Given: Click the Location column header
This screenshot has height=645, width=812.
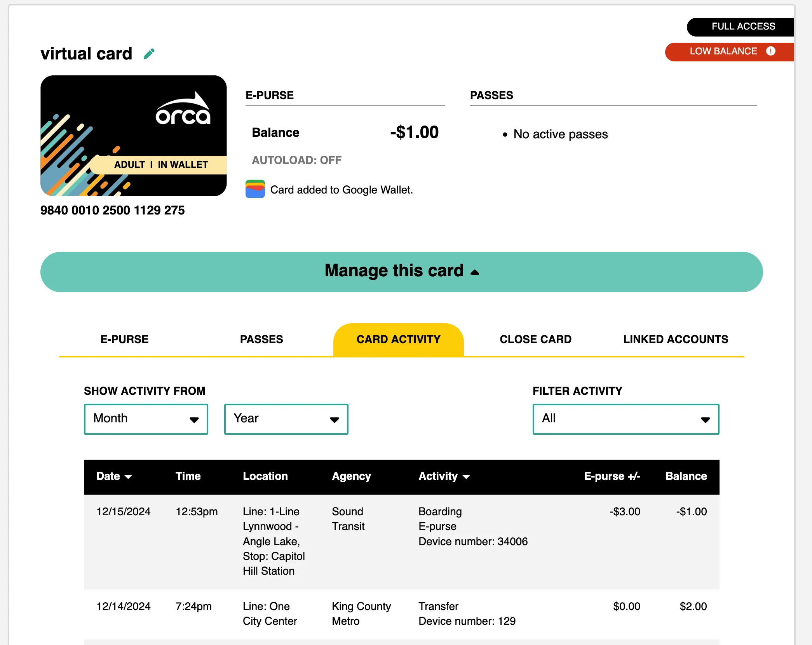Looking at the screenshot, I should click(265, 476).
